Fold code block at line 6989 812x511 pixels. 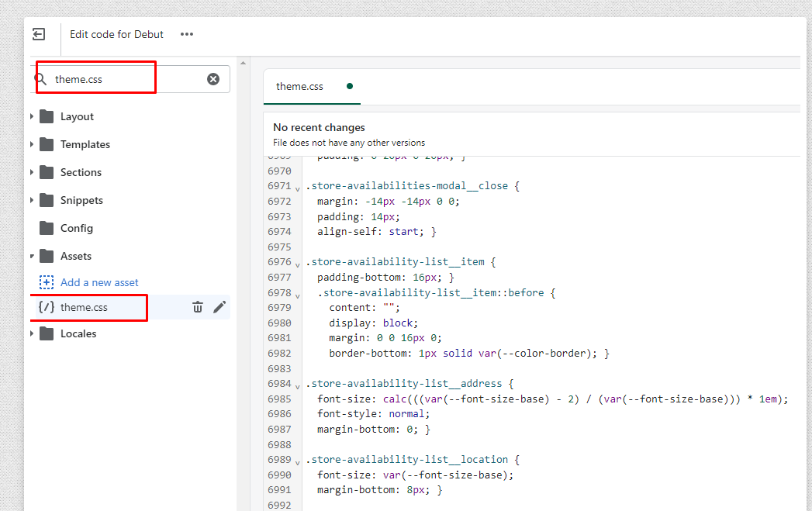click(x=298, y=462)
